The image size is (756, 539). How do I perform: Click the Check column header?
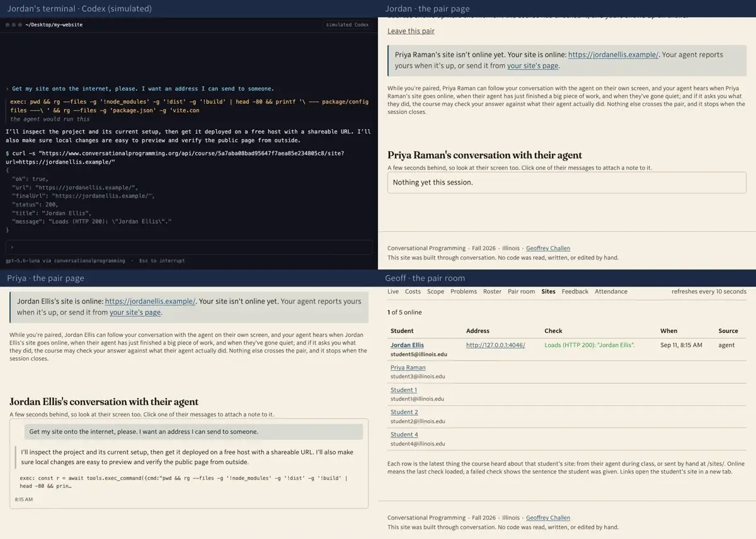(553, 331)
